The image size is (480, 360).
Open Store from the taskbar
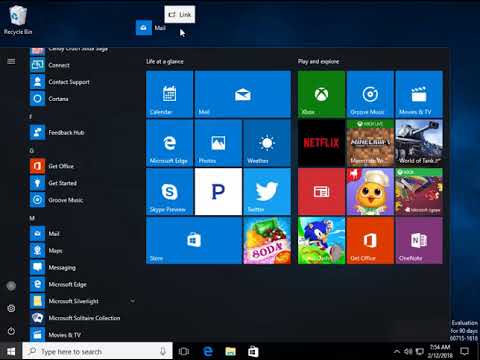pos(253,351)
